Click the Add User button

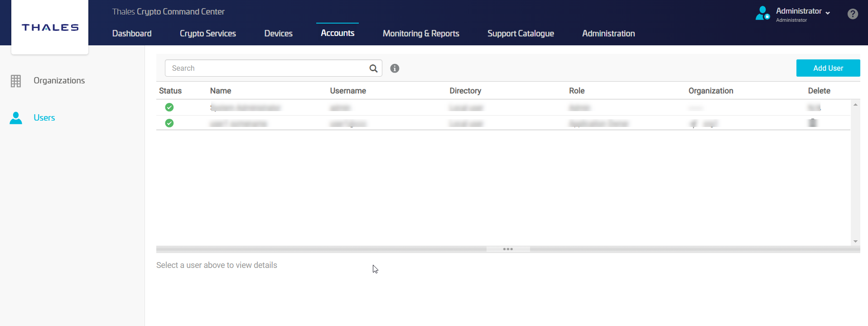828,68
